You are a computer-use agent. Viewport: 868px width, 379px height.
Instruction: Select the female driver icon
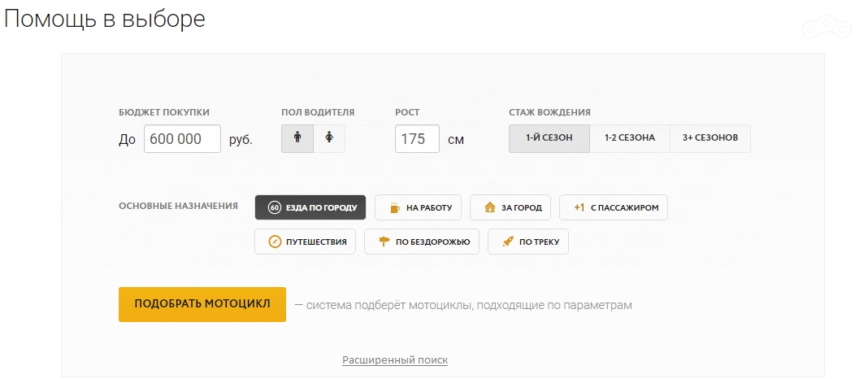pyautogui.click(x=328, y=138)
